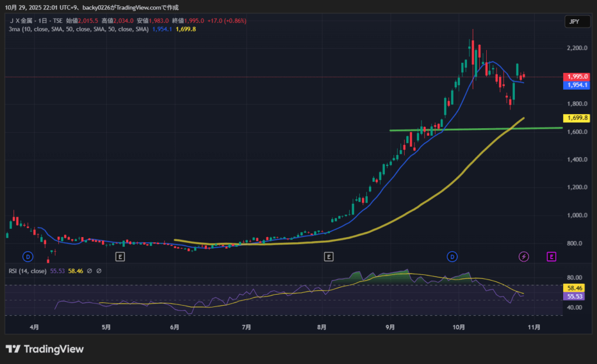Screen dimensions: 597x364
Task: Click the purple 55.53 RSI axis label
Action: (573, 296)
